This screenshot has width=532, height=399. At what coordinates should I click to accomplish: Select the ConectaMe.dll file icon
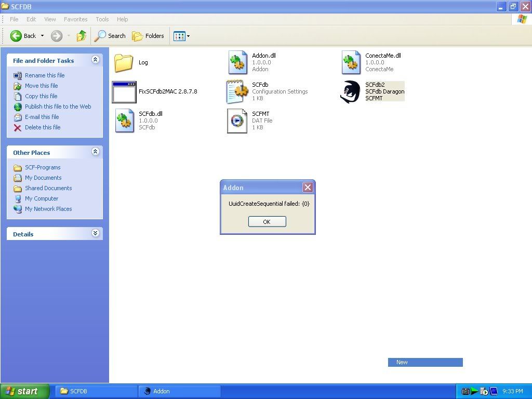[x=351, y=62]
